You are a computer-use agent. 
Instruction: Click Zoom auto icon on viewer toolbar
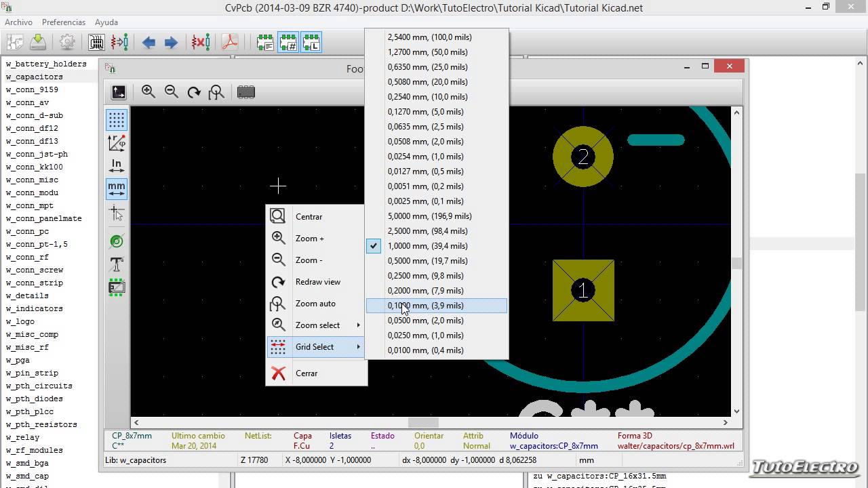[216, 92]
